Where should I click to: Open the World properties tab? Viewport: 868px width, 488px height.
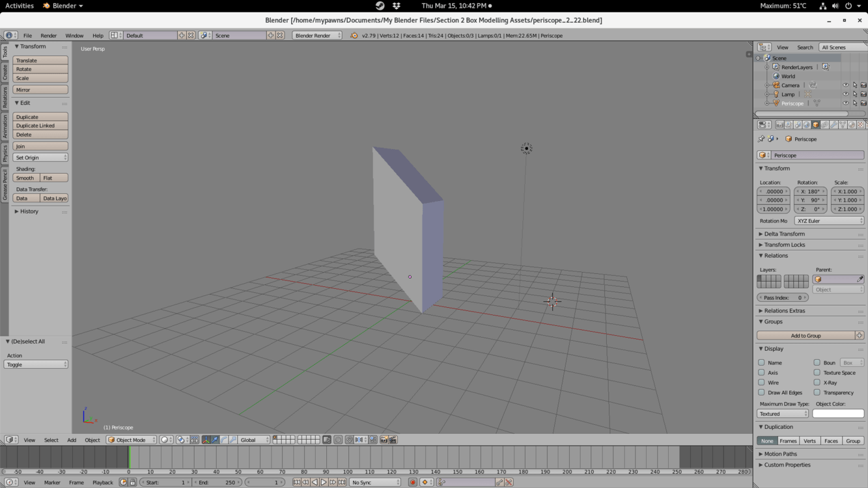807,125
